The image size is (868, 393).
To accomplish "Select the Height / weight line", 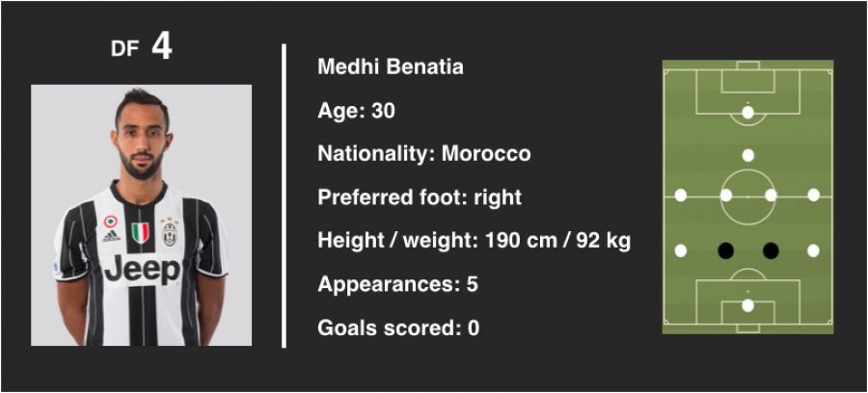I will coord(474,241).
